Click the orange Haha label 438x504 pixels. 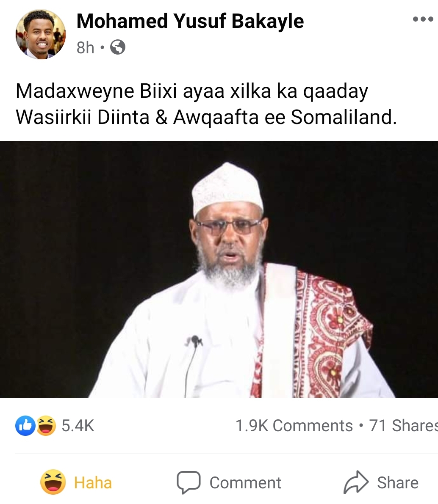point(93,483)
